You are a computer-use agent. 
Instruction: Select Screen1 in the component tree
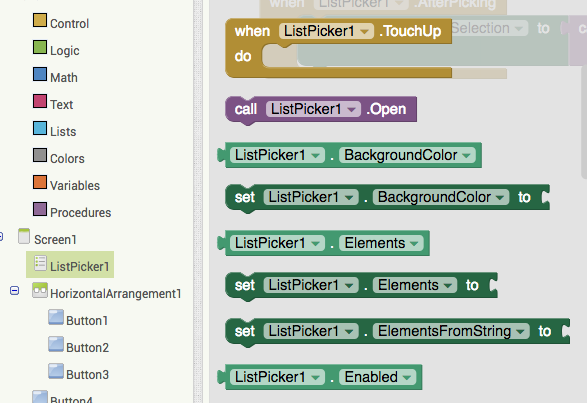(55, 239)
